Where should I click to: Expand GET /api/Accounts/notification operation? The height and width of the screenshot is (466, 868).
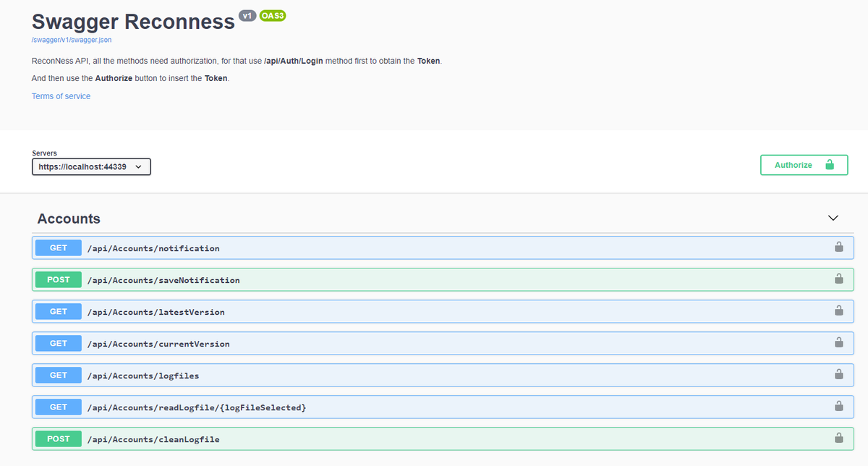click(x=443, y=247)
